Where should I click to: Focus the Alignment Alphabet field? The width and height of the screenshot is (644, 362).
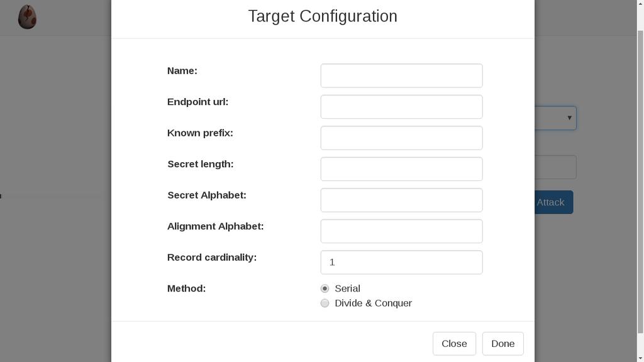click(402, 231)
